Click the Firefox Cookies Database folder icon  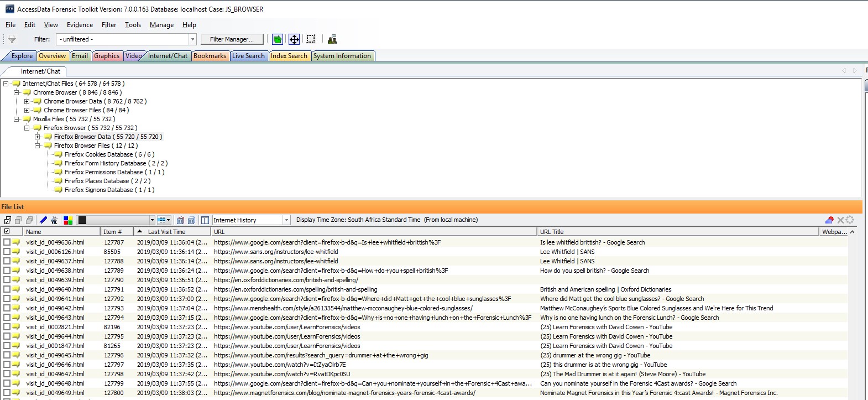(58, 154)
